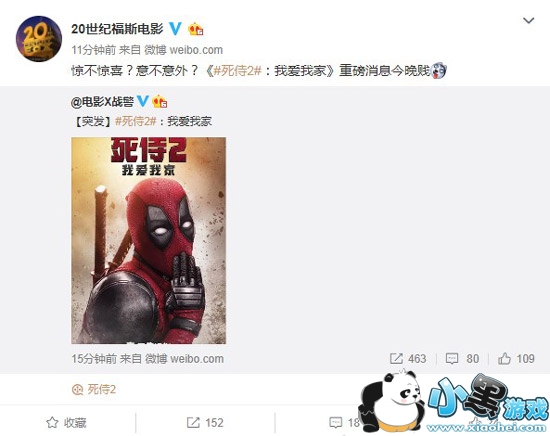Open comments on original post showing 80
The height and width of the screenshot is (436, 550).
point(462,358)
